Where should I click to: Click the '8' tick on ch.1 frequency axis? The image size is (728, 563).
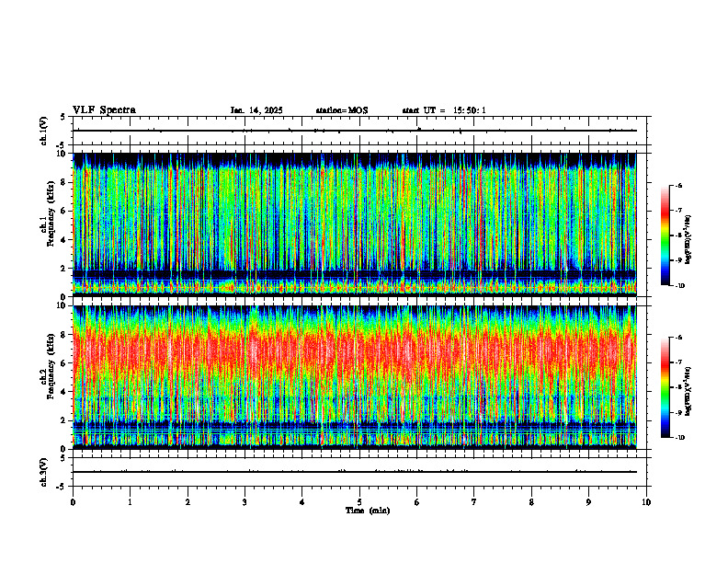pos(63,182)
